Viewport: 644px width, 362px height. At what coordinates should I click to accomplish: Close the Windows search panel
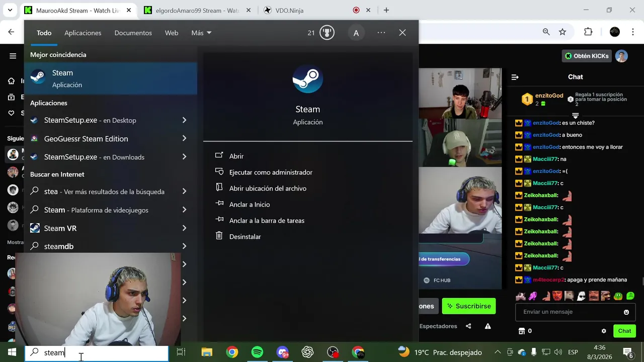point(403,33)
